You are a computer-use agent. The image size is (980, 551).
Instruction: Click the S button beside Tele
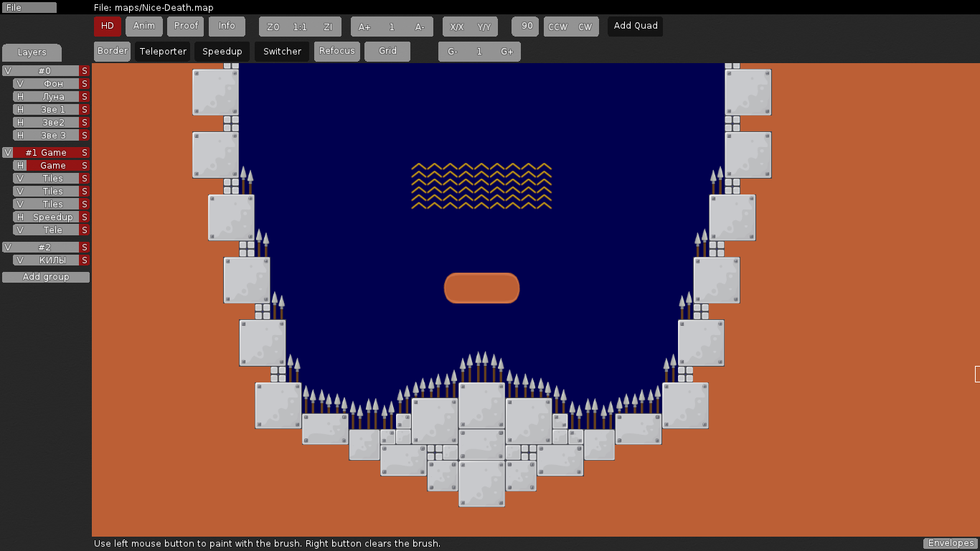pyautogui.click(x=85, y=230)
